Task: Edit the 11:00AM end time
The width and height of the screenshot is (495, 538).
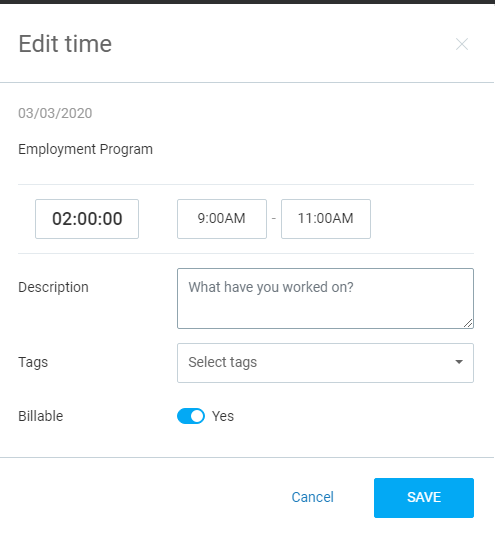Action: (x=326, y=219)
